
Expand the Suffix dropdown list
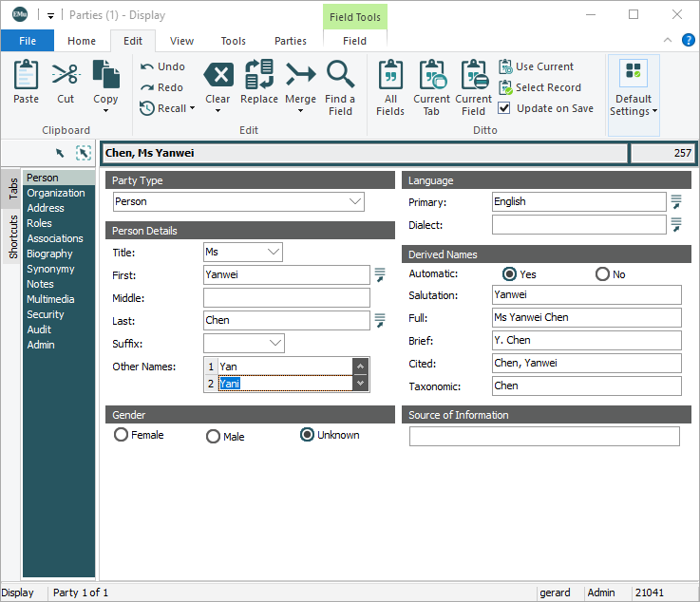(x=275, y=343)
